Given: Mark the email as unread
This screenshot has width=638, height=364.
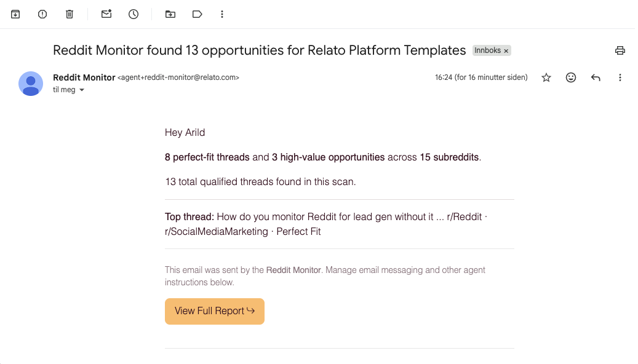Looking at the screenshot, I should point(106,14).
